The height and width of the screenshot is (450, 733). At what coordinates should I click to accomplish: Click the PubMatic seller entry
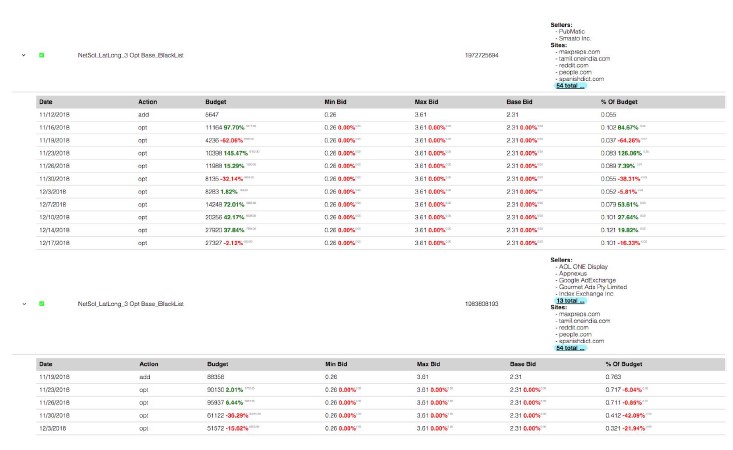pyautogui.click(x=571, y=31)
